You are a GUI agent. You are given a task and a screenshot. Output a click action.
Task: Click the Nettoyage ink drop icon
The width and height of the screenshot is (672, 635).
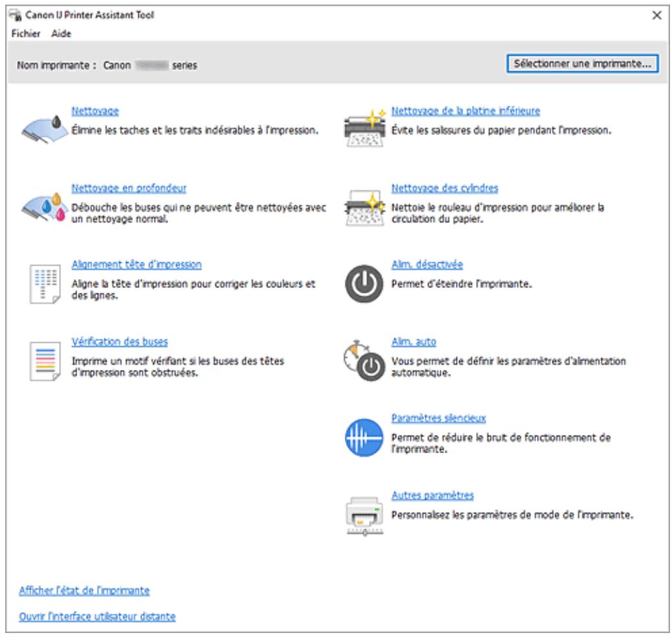(x=45, y=128)
